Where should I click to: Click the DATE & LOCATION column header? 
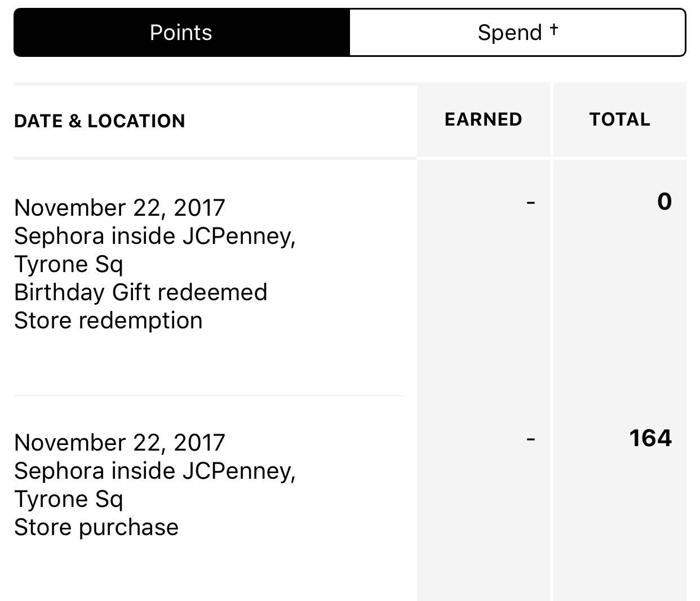point(100,121)
